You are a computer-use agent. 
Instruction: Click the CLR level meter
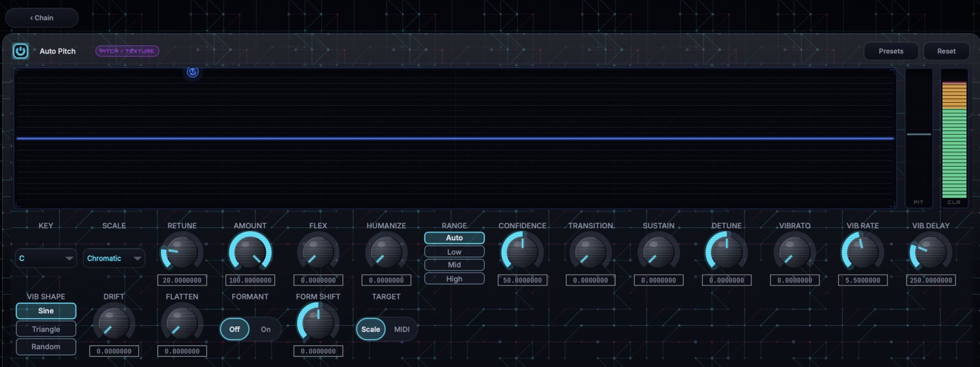pyautogui.click(x=954, y=138)
